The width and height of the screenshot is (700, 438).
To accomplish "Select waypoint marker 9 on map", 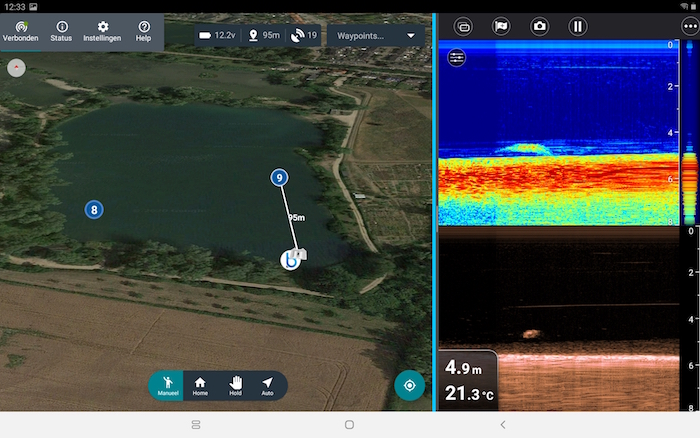I will click(x=279, y=178).
